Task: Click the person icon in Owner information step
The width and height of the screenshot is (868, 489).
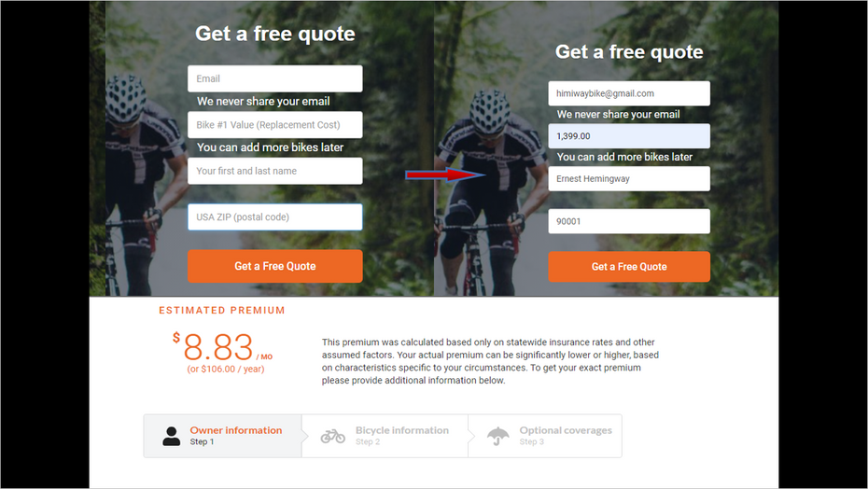Action: click(x=171, y=436)
